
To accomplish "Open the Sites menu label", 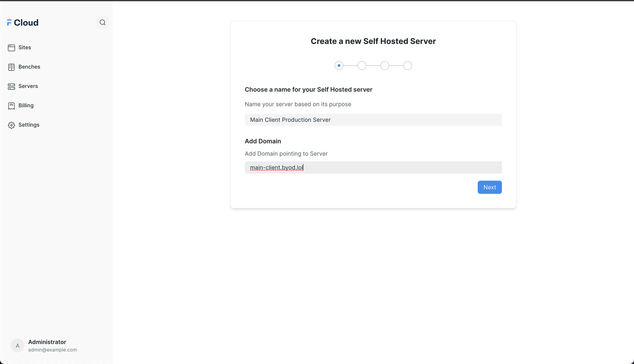I will [25, 47].
